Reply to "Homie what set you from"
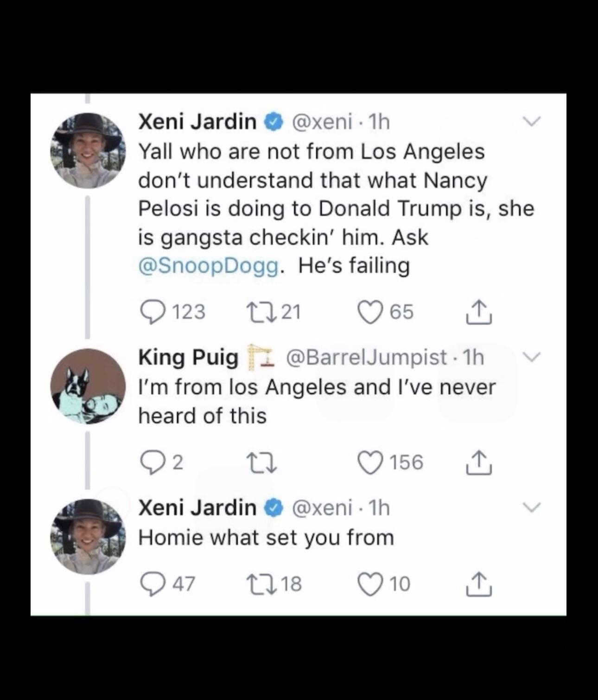This screenshot has width=598, height=700. coord(151,584)
